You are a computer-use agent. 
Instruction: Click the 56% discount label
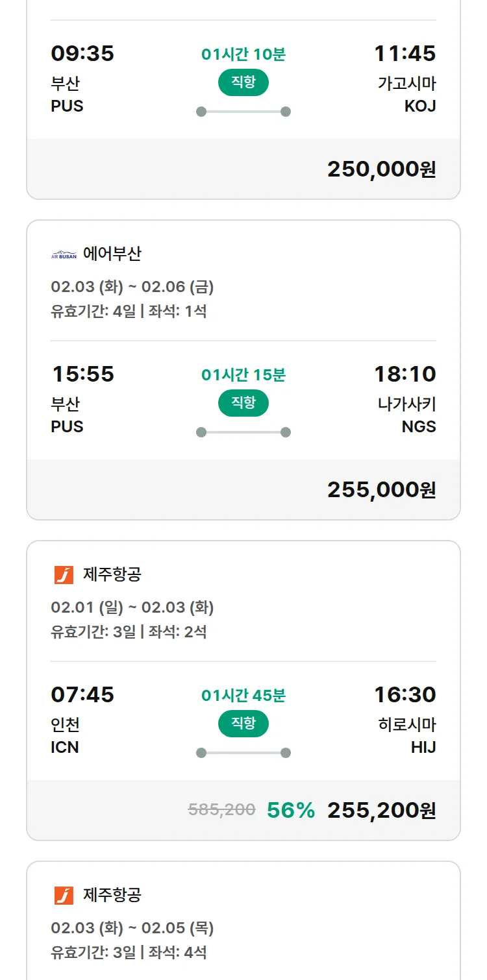(x=291, y=810)
